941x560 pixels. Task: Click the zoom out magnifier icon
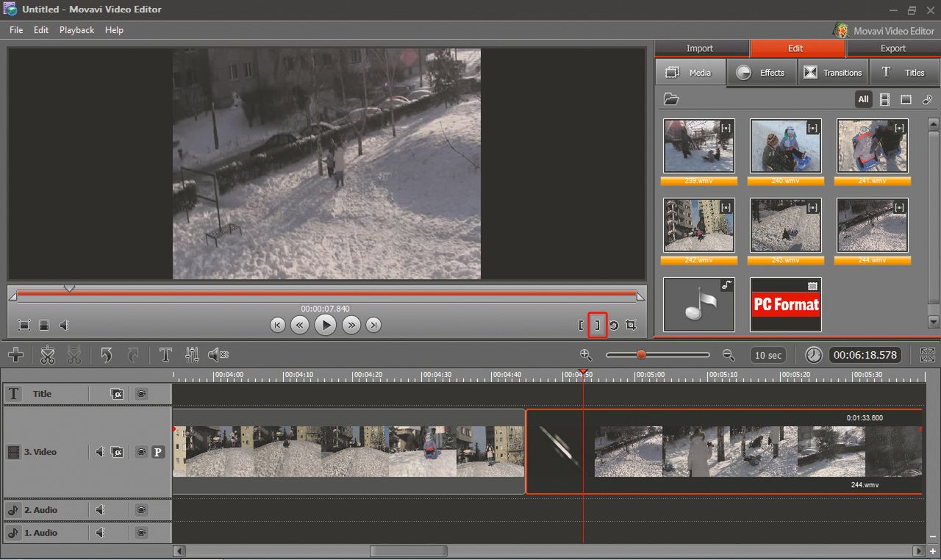[729, 355]
